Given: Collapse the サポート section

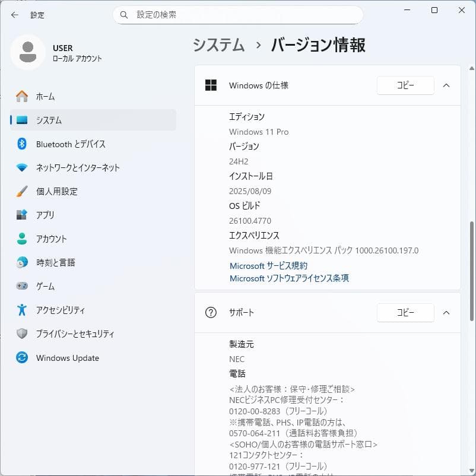Looking at the screenshot, I should (x=446, y=313).
